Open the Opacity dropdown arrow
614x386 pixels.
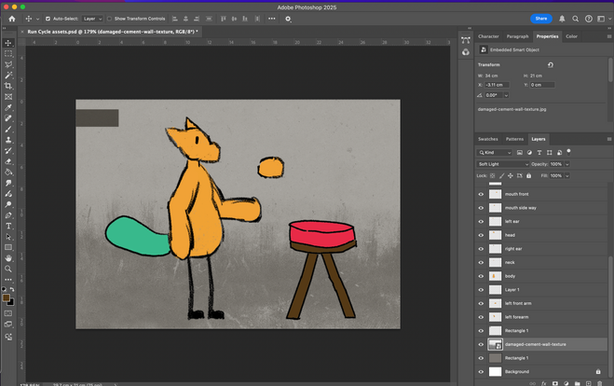coord(567,164)
